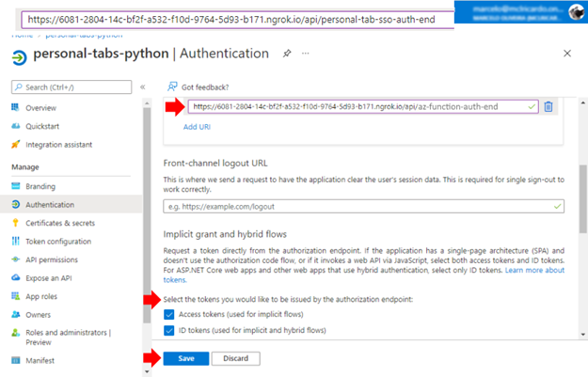
Task: Click the Integration assistant rocket icon
Action: pos(15,144)
